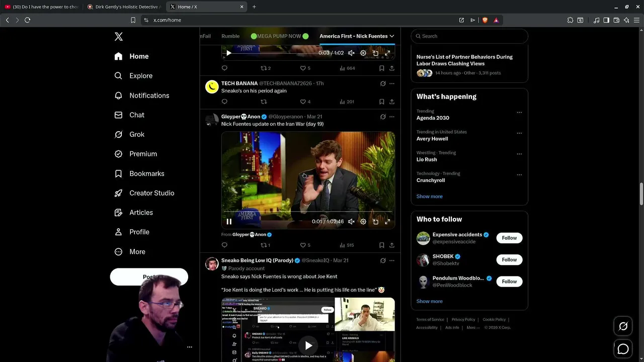Open Bookmarks in the sidebar
Screen dimensions: 644x362
tap(139, 173)
